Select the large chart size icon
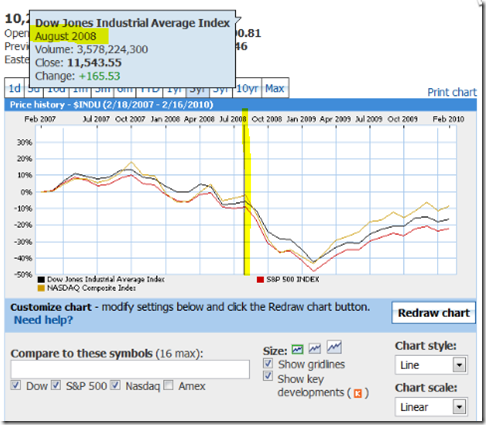This screenshot has height=425, width=486. (x=334, y=347)
